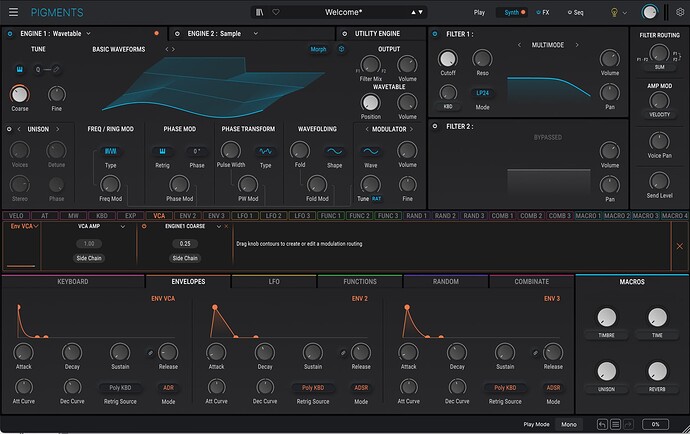Open the hamburger main menu
The height and width of the screenshot is (434, 690).
coord(14,12)
